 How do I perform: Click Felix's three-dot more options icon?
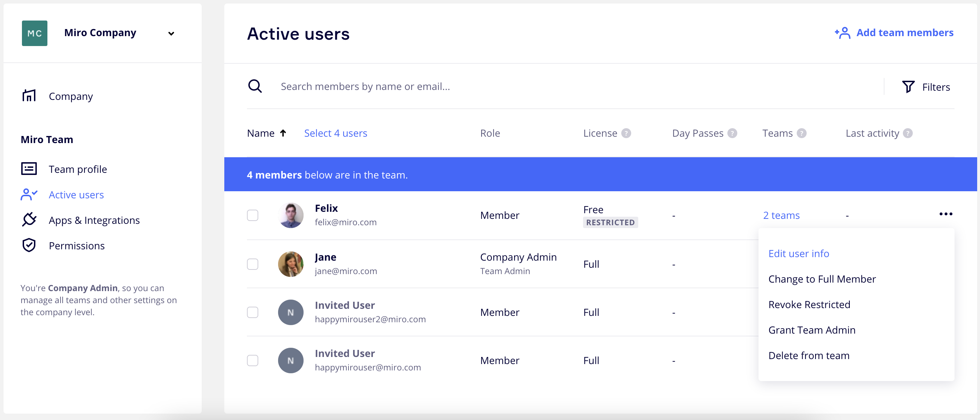pos(946,214)
